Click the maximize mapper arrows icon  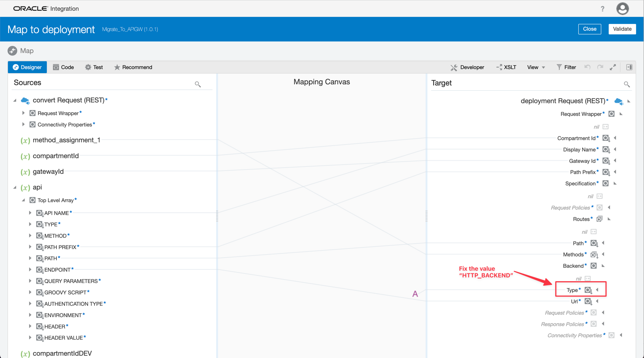tap(613, 67)
